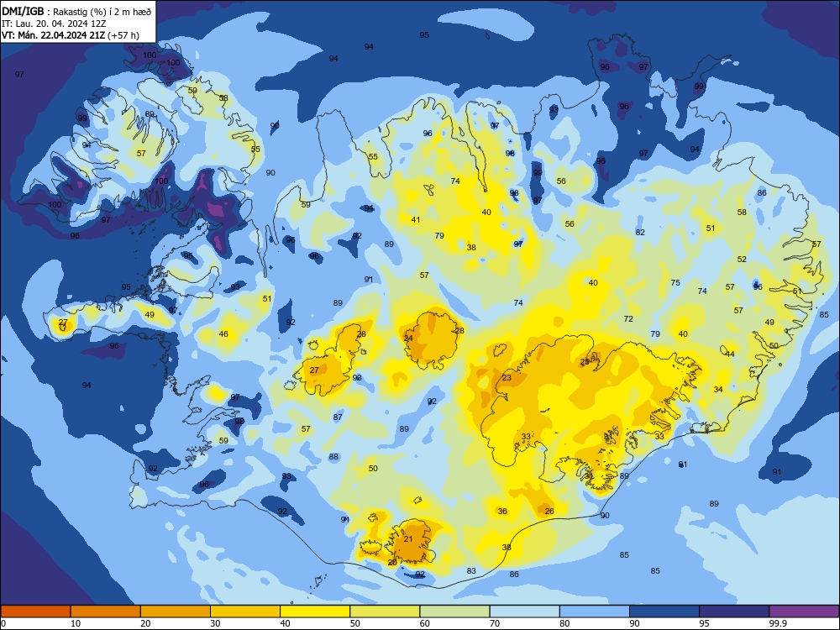Select the amber 20–30 legend color block
This screenshot has width=840, height=630.
click(176, 612)
